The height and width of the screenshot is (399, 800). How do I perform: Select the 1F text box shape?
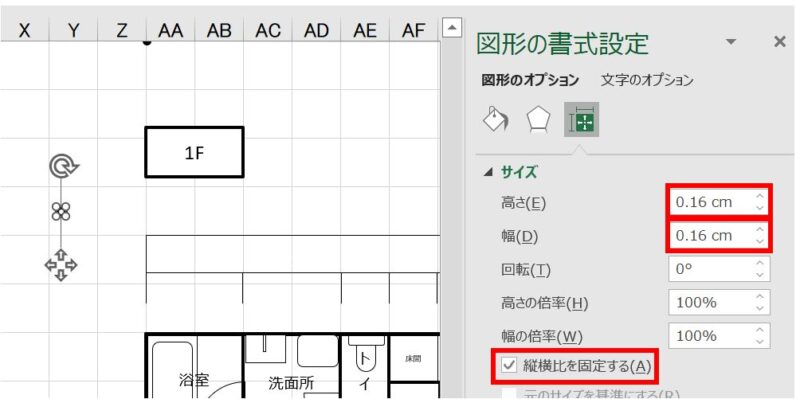pos(194,153)
